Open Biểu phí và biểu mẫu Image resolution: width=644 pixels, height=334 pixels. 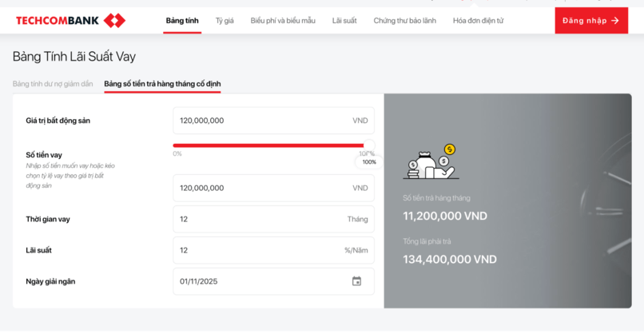(x=283, y=21)
